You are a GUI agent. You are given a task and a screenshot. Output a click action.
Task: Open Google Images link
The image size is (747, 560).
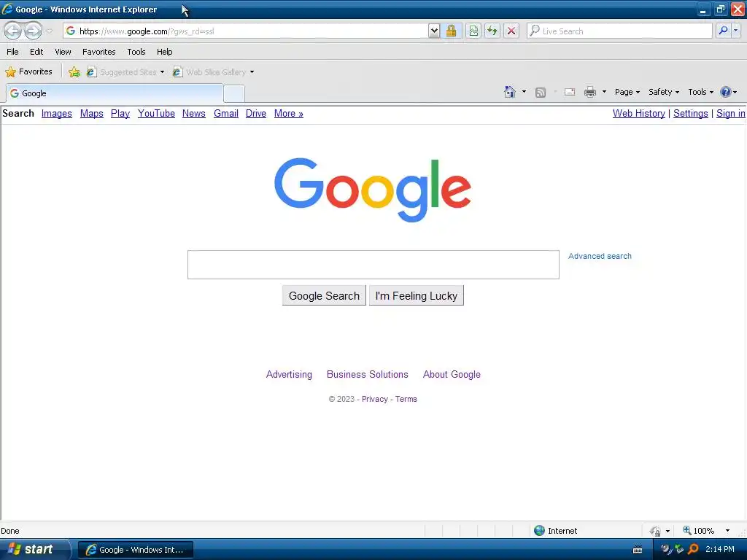pos(57,113)
